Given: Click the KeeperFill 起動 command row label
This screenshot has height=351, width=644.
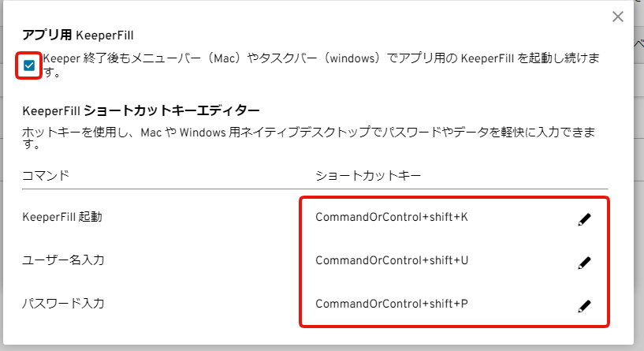Looking at the screenshot, I should tap(62, 217).
